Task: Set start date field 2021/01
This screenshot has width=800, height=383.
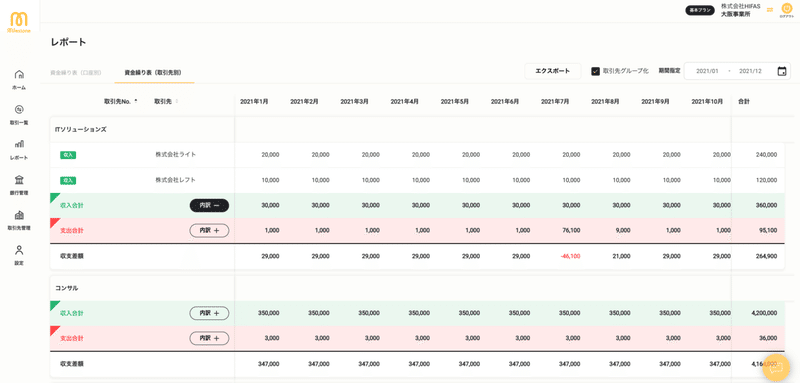Action: tap(707, 71)
